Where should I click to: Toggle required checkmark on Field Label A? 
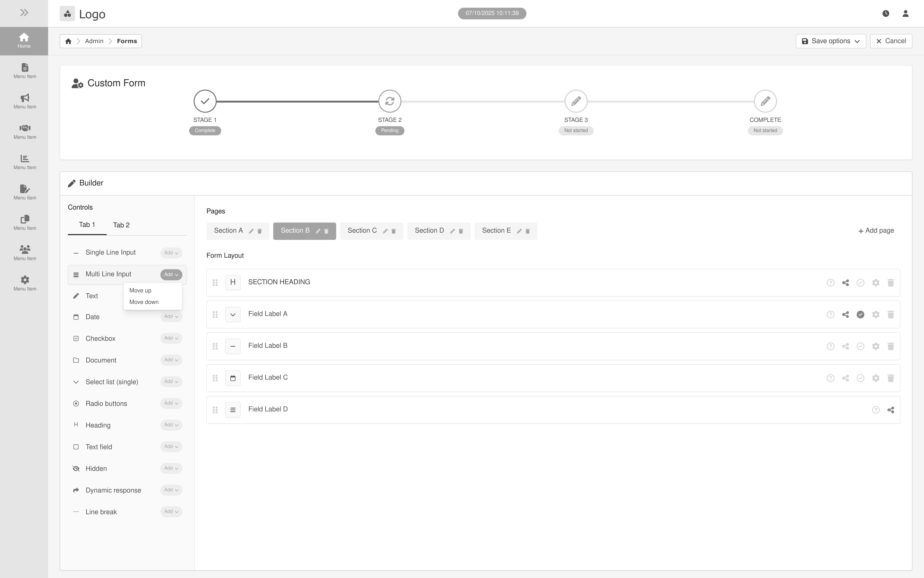860,315
